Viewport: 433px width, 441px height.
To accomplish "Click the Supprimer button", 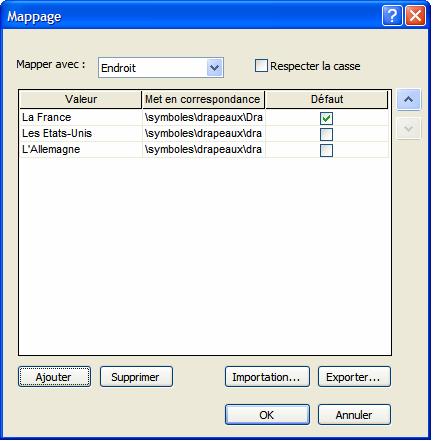I will point(136,377).
